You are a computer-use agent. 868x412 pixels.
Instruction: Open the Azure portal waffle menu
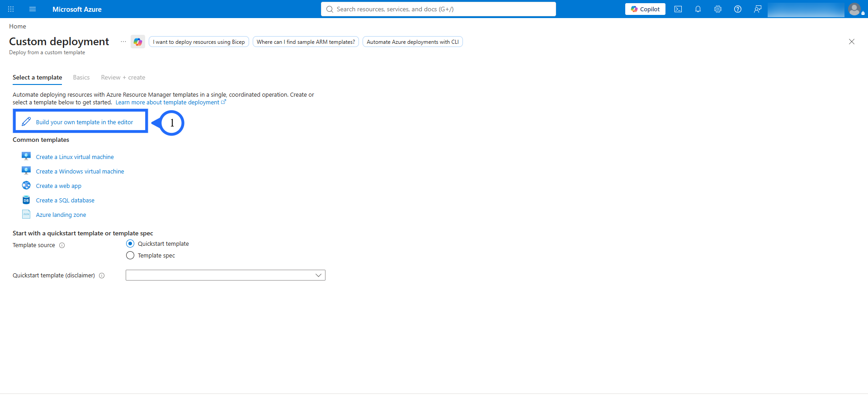click(11, 9)
